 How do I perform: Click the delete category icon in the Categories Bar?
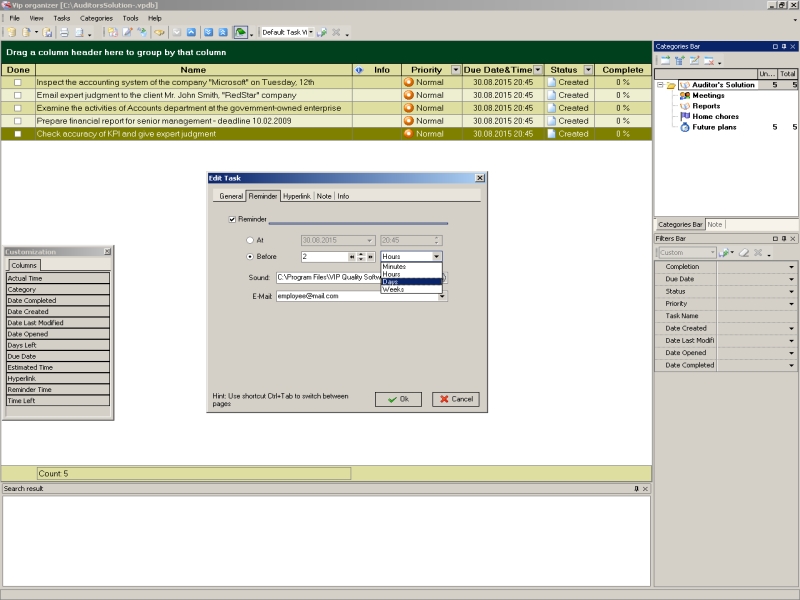[709, 61]
